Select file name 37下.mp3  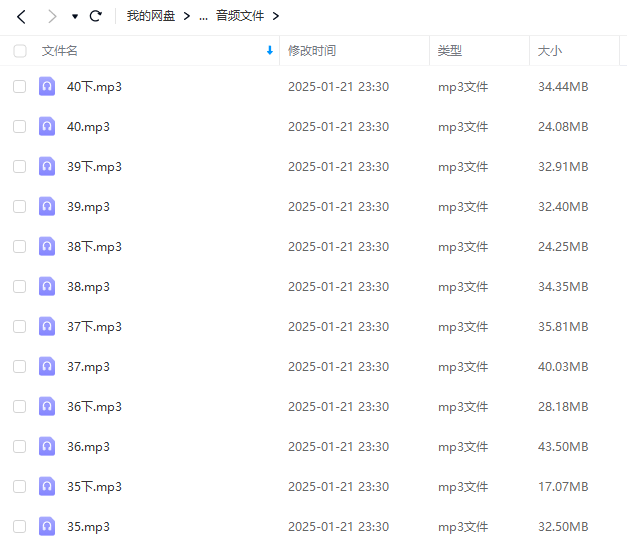point(94,327)
